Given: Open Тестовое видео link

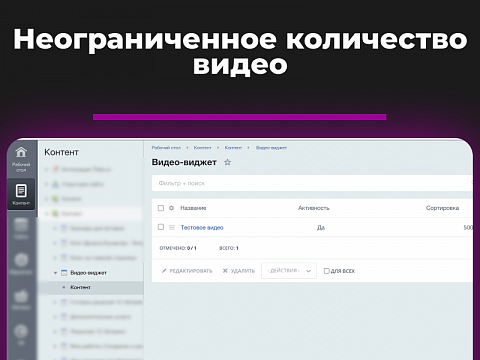Looking at the screenshot, I should (202, 227).
